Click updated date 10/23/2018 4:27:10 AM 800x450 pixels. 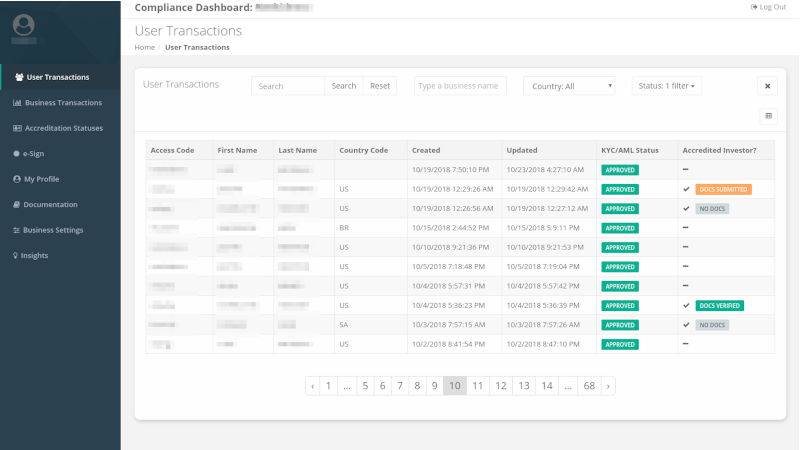[x=545, y=170]
